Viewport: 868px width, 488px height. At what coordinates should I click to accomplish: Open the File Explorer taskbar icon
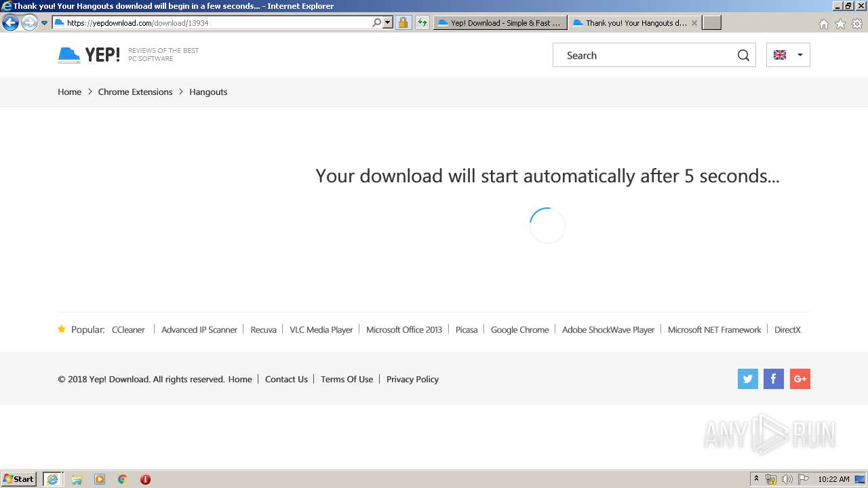[77, 479]
